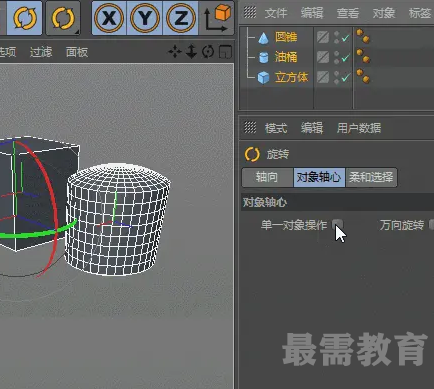This screenshot has width=434, height=389.
Task: Select the 立方体 object in the list
Action: (291, 77)
